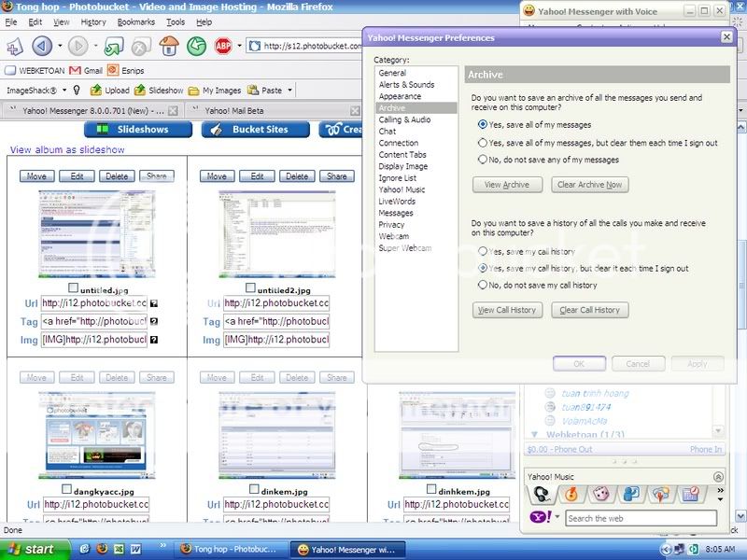Click the Adblock Plus ABP icon

pyautogui.click(x=223, y=46)
